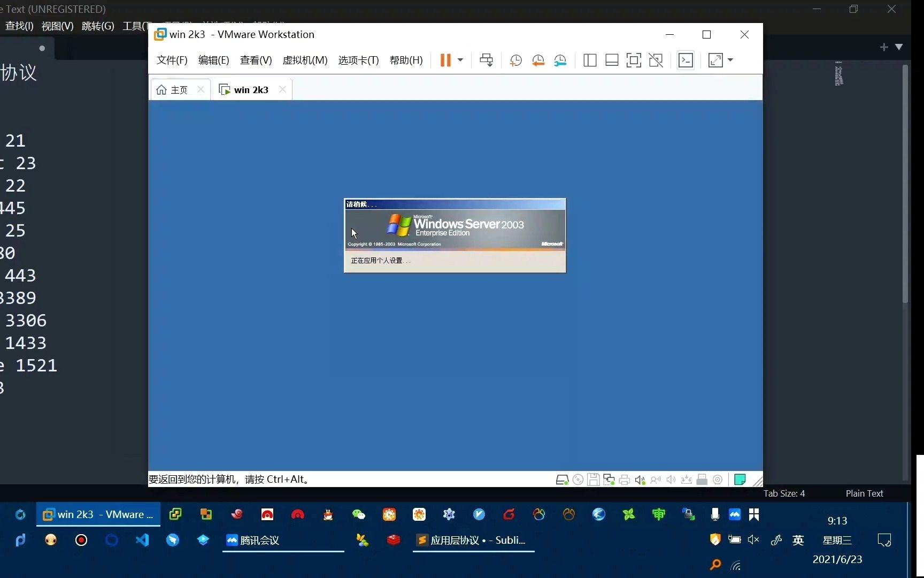Click the sound card status icon with green dot
Image resolution: width=924 pixels, height=578 pixels.
[640, 480]
